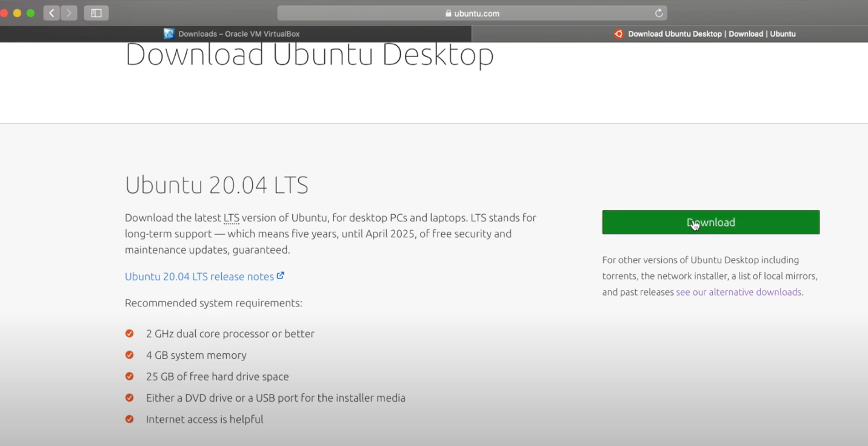This screenshot has width=868, height=446.
Task: Click the Download Ubuntu Desktop page title
Action: click(x=309, y=55)
